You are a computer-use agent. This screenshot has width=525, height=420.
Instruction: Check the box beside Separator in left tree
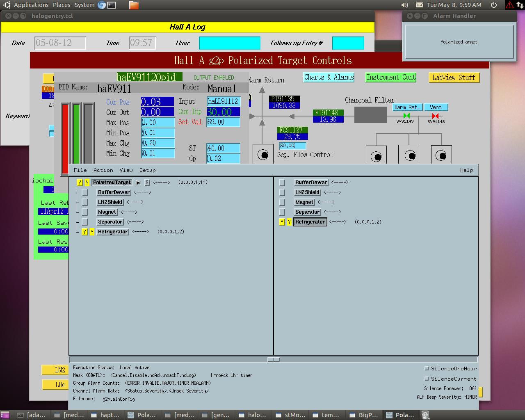84,222
